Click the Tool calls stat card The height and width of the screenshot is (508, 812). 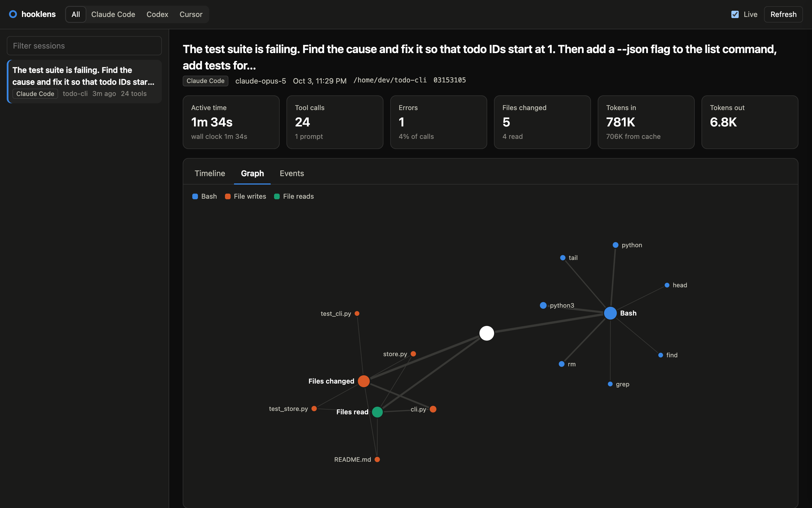[x=335, y=122]
